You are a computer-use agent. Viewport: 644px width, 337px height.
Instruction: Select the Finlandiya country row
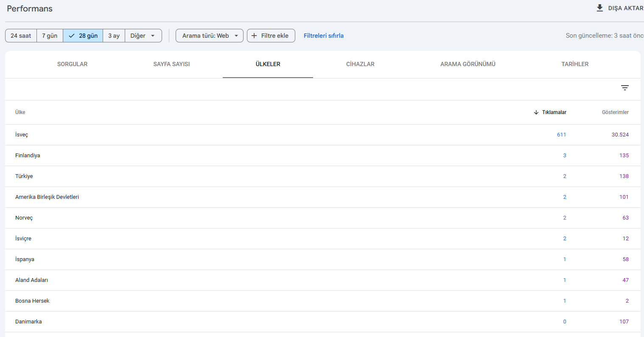[x=323, y=156]
